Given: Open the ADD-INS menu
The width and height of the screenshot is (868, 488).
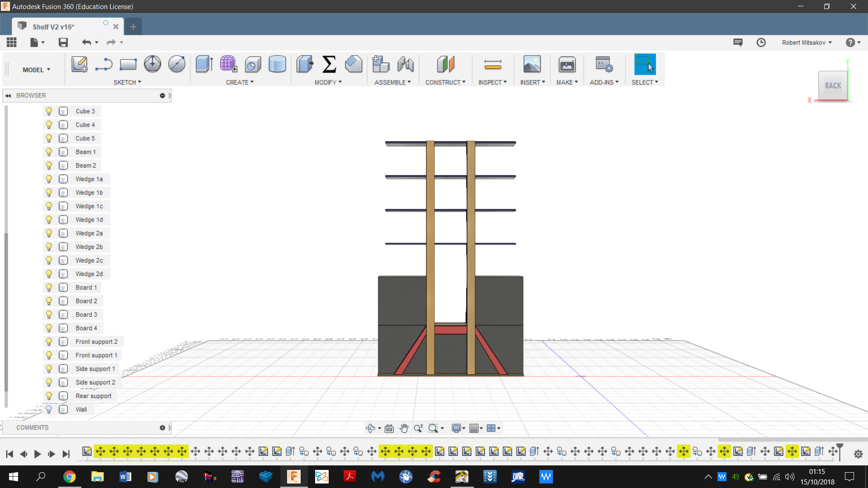Looking at the screenshot, I should [x=604, y=82].
